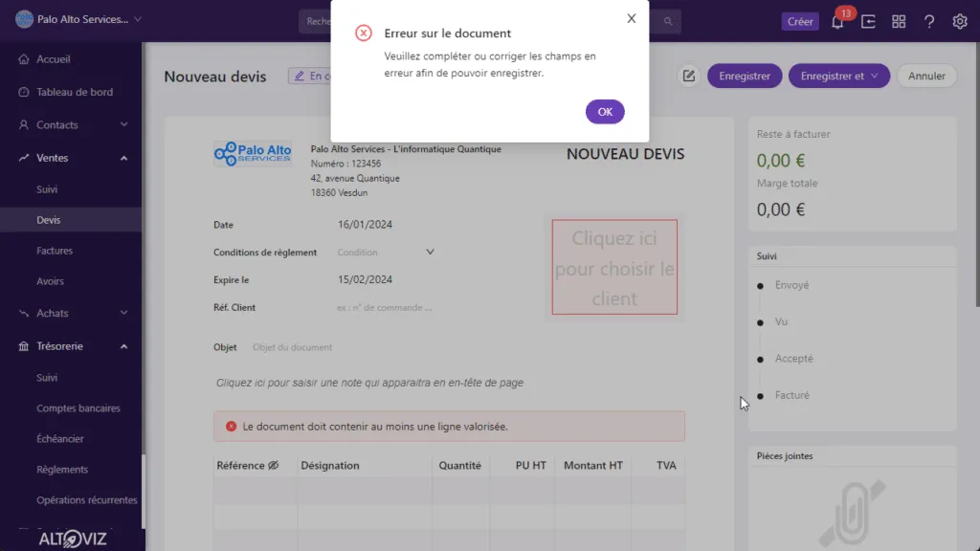980x551 pixels.
Task: Click the Palo Alto Services document logo
Action: 253,153
